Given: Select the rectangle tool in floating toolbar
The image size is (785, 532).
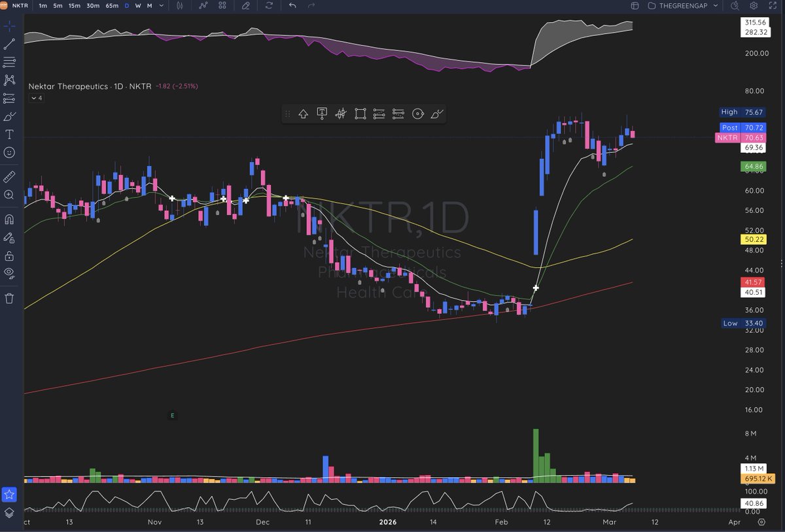Looking at the screenshot, I should pos(360,114).
